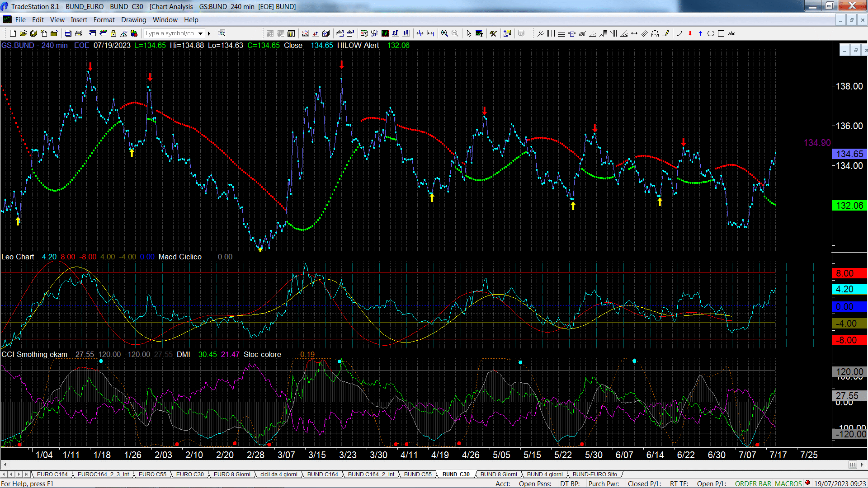Click the padlock lock icon
Viewport: 868px width, 488px height.
[x=113, y=33]
